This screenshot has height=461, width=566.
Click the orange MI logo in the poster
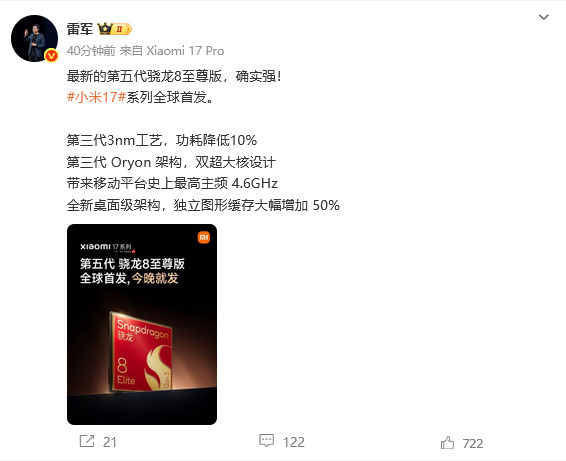pos(204,237)
